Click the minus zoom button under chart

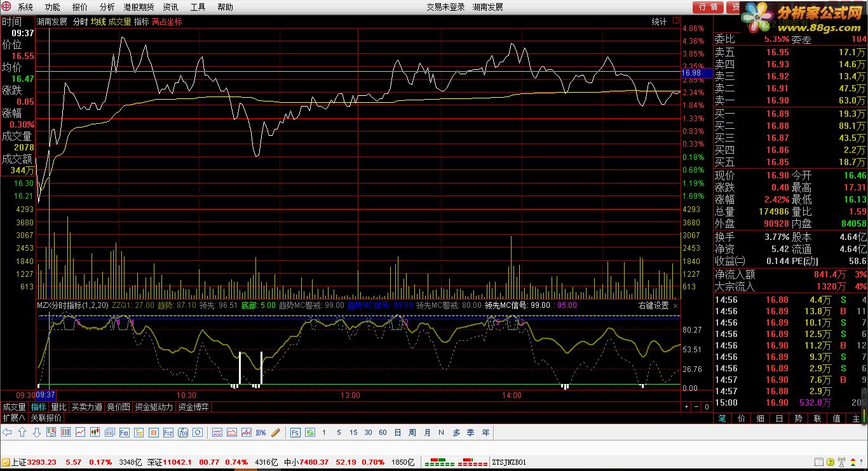pyautogui.click(x=696, y=407)
